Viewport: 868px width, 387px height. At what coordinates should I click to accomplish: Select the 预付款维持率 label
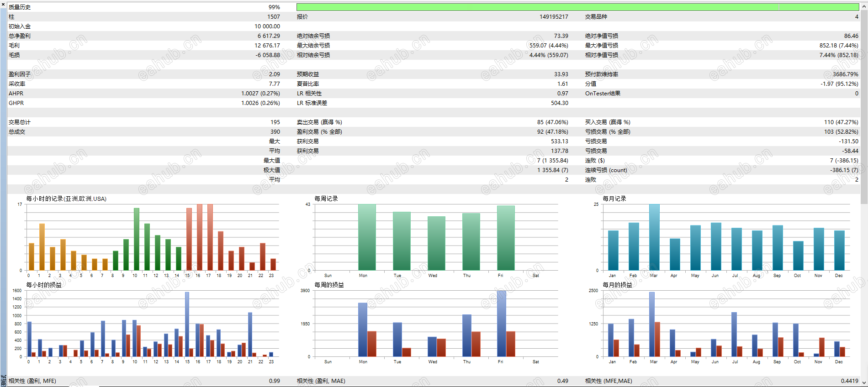pos(602,74)
